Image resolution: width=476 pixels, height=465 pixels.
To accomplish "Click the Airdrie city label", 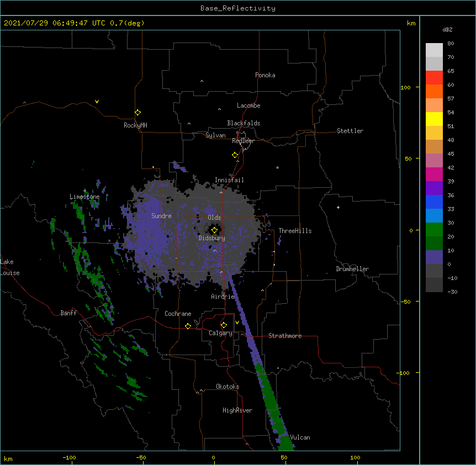I will (x=223, y=297).
